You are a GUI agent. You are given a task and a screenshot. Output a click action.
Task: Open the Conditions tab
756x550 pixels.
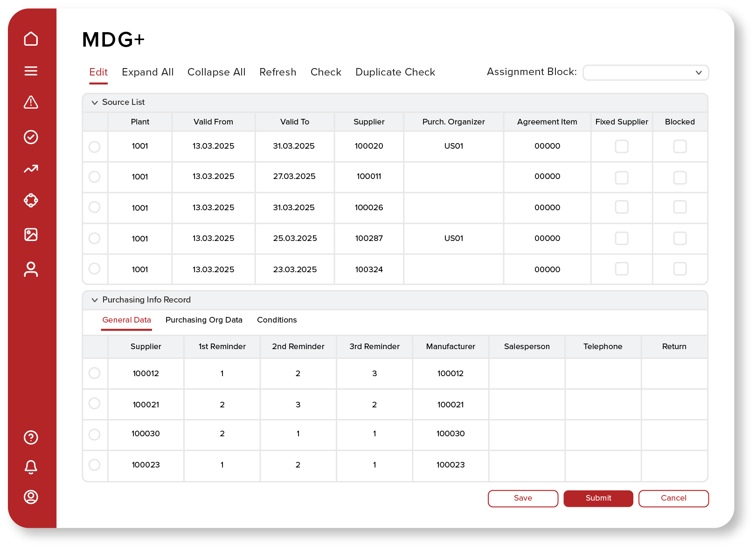[277, 320]
